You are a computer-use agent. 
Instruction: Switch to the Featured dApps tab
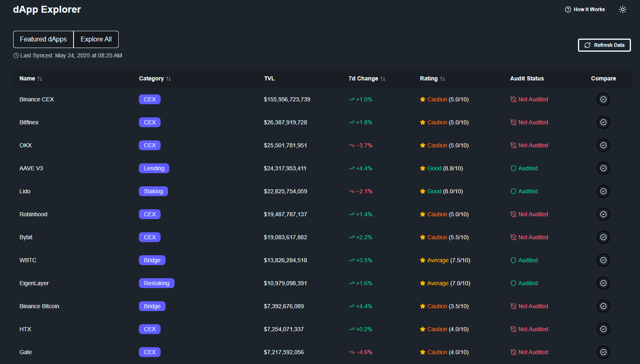(x=43, y=39)
